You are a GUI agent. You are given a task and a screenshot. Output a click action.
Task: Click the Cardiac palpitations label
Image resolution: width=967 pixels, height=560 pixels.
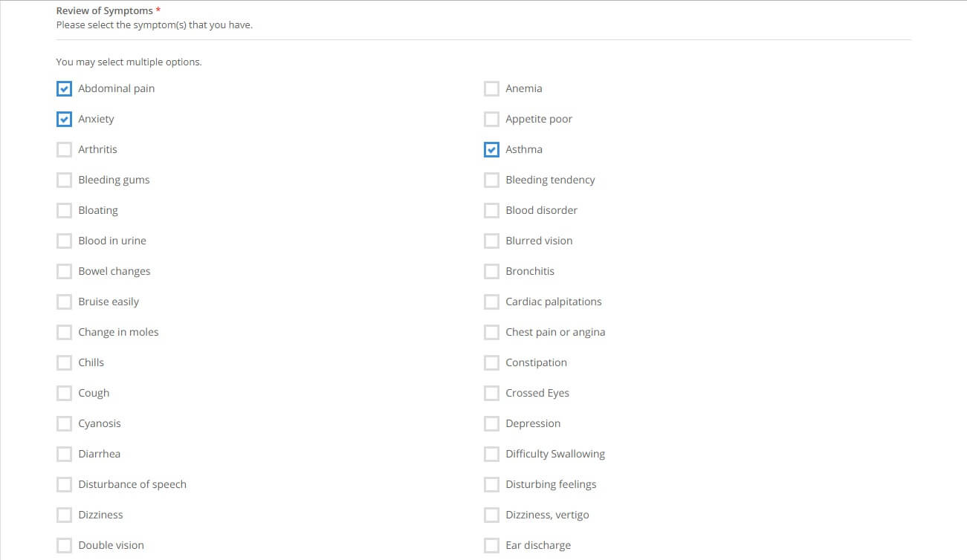point(554,302)
